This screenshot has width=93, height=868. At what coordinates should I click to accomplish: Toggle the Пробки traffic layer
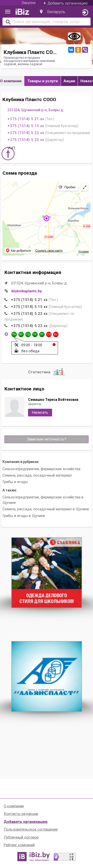[67, 187]
